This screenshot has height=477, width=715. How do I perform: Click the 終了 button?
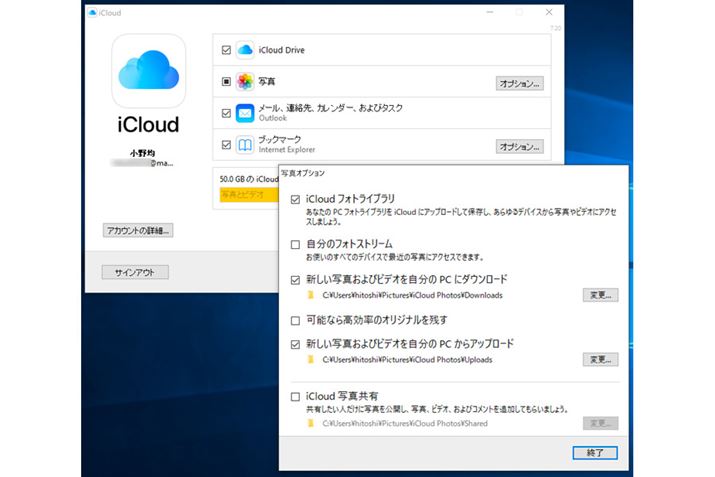click(x=595, y=452)
